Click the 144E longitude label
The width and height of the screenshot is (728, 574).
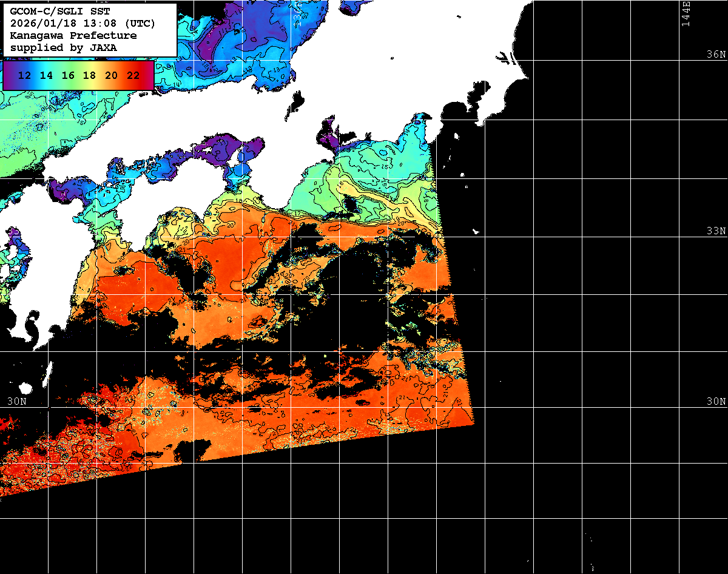pos(686,13)
